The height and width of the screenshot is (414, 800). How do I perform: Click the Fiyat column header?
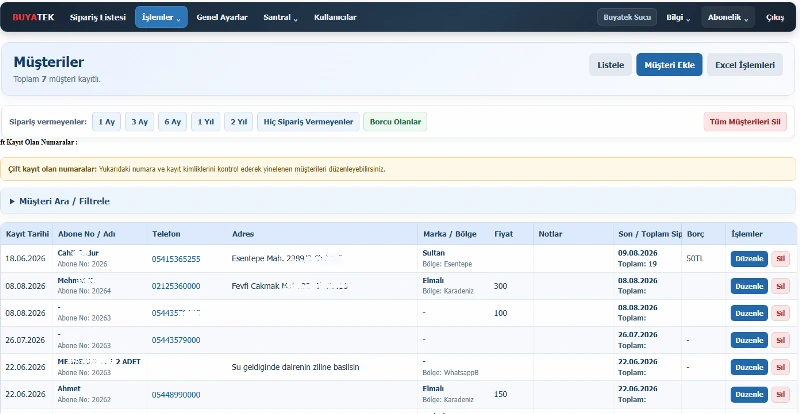click(x=504, y=234)
